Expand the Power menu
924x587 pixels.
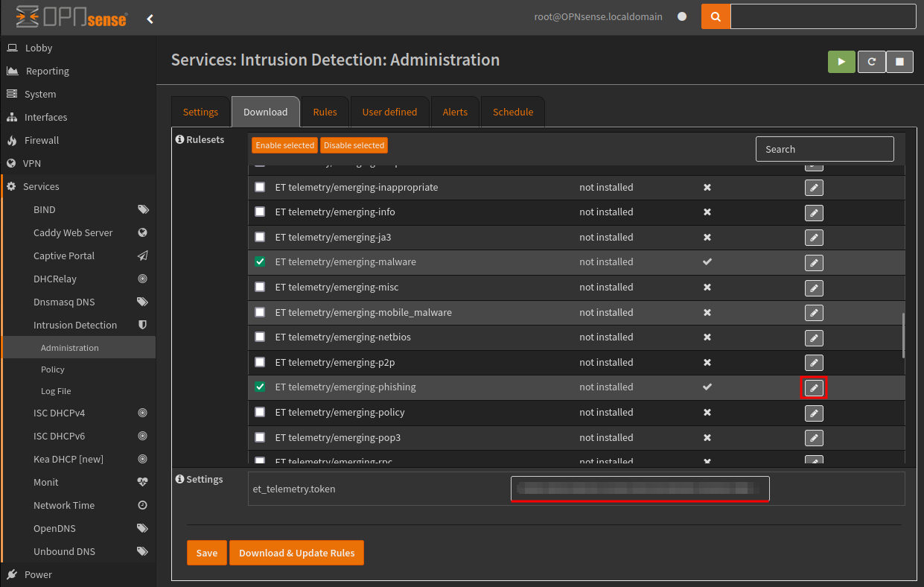pos(78,574)
